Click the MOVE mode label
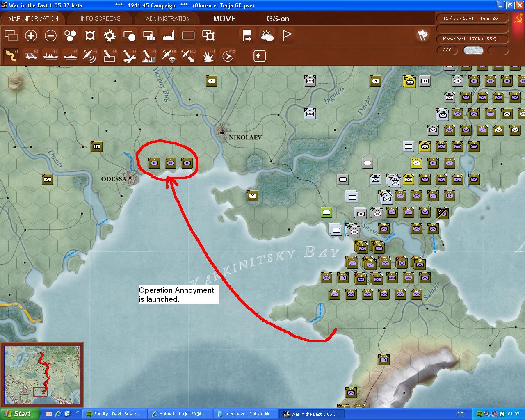 coord(224,18)
